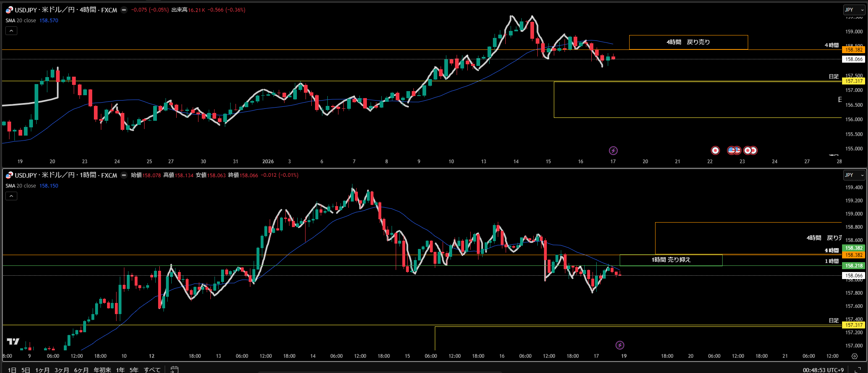Select the SMA 20 close indicator on the 4-hour chart
This screenshot has height=373, width=868.
point(21,21)
